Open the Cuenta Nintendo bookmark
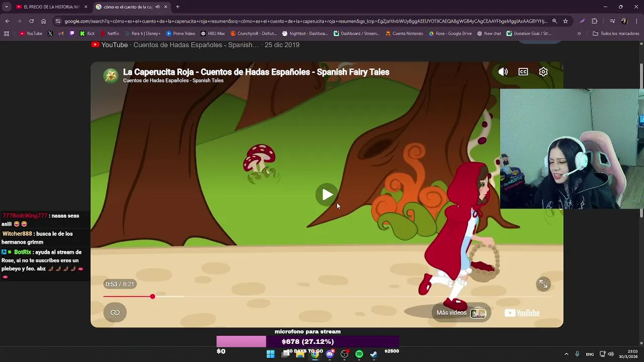 tap(404, 34)
